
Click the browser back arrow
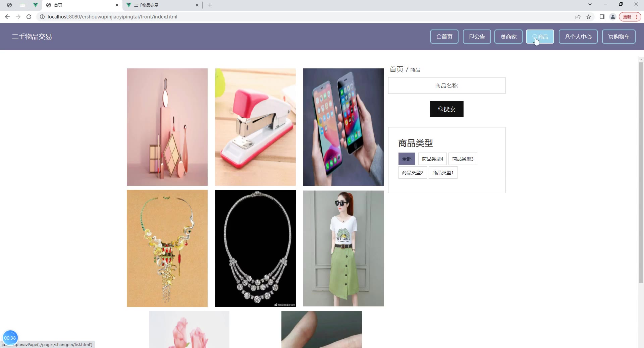tap(7, 17)
